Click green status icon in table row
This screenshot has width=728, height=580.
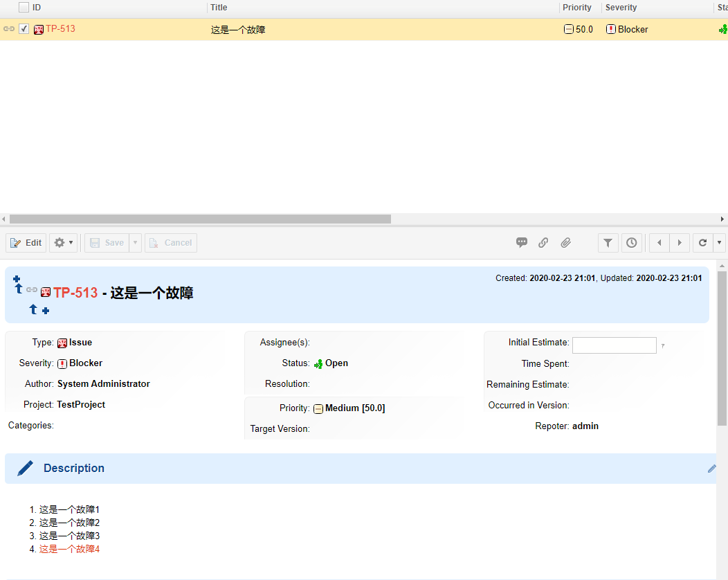click(x=723, y=30)
